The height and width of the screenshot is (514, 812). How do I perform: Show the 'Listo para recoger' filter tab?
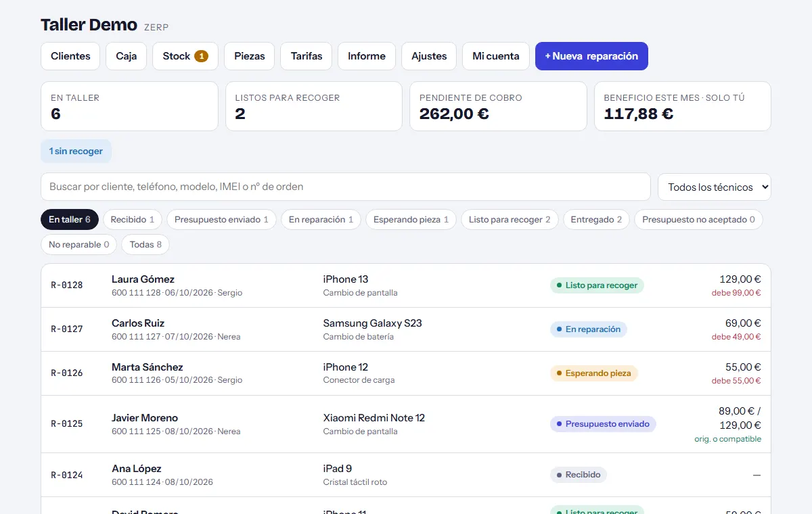[x=510, y=220]
